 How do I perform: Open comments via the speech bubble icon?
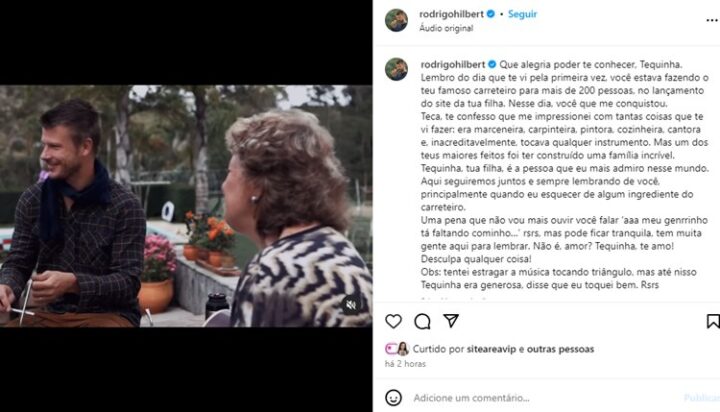(x=422, y=322)
